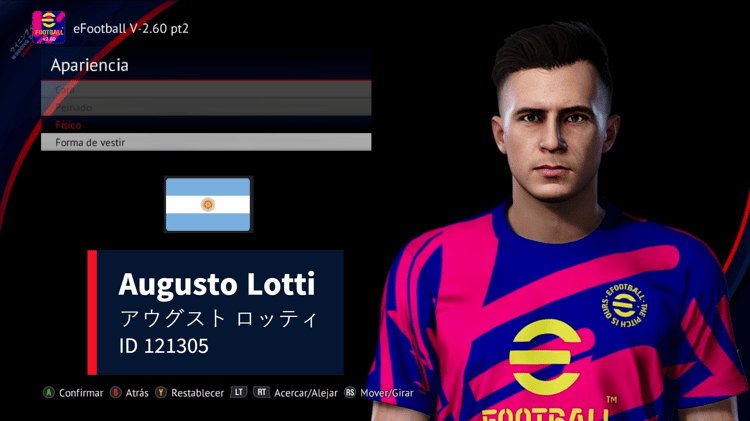Click the Confirmar label
This screenshot has height=421, width=750.
click(x=81, y=393)
